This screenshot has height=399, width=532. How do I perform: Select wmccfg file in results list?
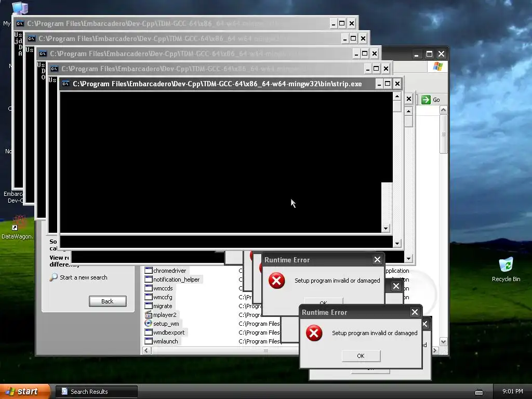pos(163,297)
